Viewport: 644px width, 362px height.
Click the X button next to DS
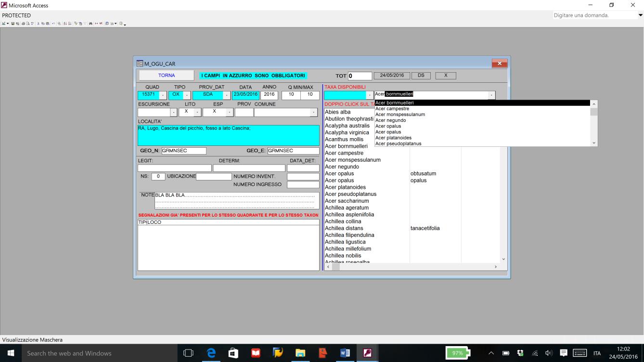tap(446, 76)
